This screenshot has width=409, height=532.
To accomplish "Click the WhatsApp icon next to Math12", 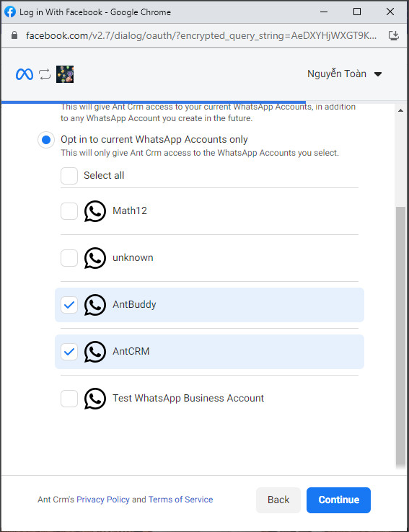I will click(x=95, y=211).
